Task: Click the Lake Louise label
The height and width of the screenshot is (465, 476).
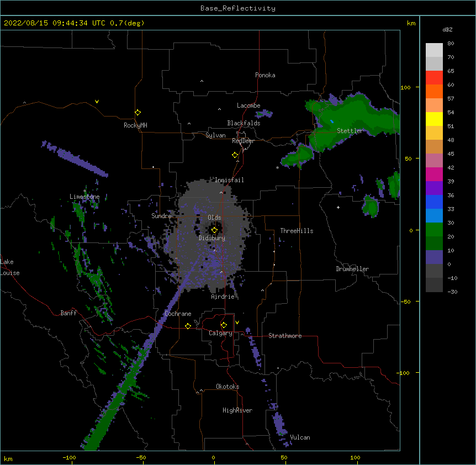Action: pyautogui.click(x=10, y=267)
